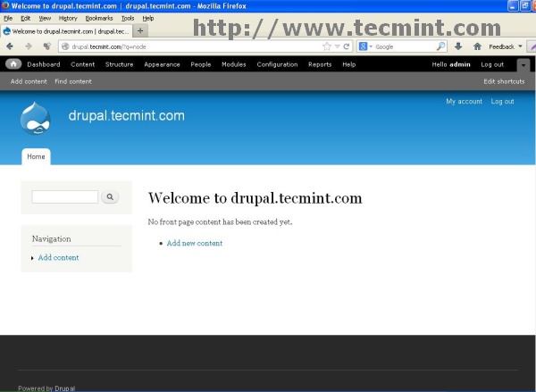Open the View menu
Viewport: 536px width, 392px height.
tap(45, 18)
